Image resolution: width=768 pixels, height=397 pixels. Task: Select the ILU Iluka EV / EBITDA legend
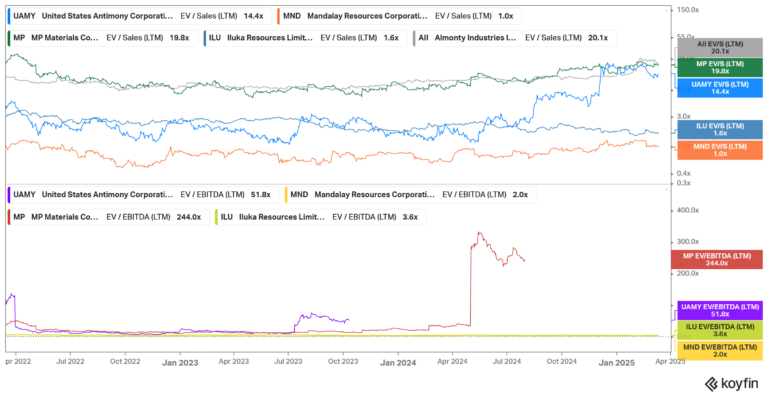click(x=320, y=217)
